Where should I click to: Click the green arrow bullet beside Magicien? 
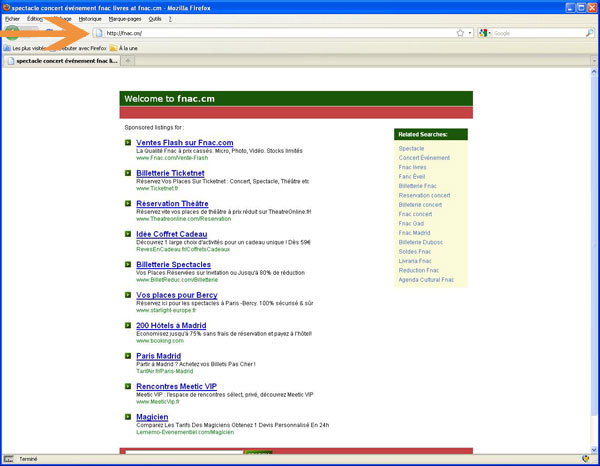tap(128, 417)
